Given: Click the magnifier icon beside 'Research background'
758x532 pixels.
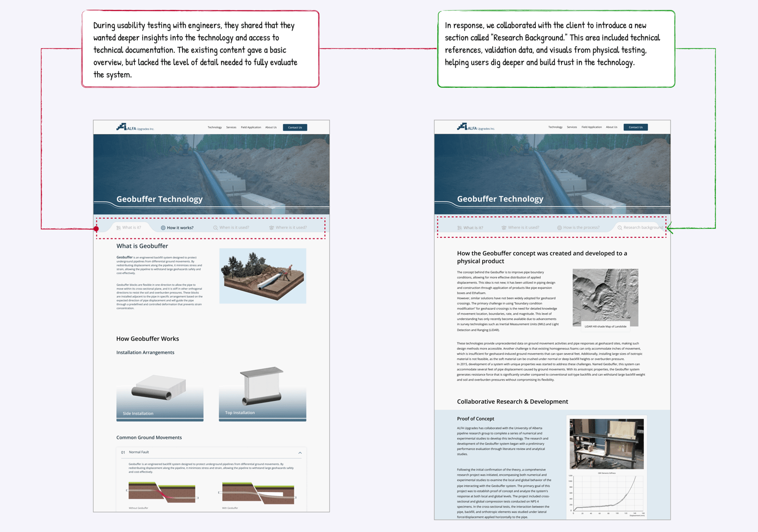Looking at the screenshot, I should point(620,228).
